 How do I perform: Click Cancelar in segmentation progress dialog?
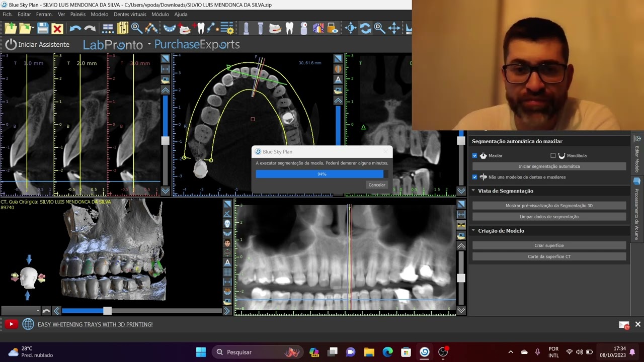coord(377,185)
